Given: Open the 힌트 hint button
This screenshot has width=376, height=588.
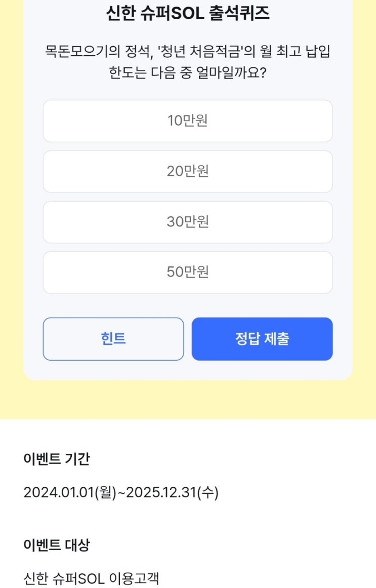Looking at the screenshot, I should pos(113,339).
